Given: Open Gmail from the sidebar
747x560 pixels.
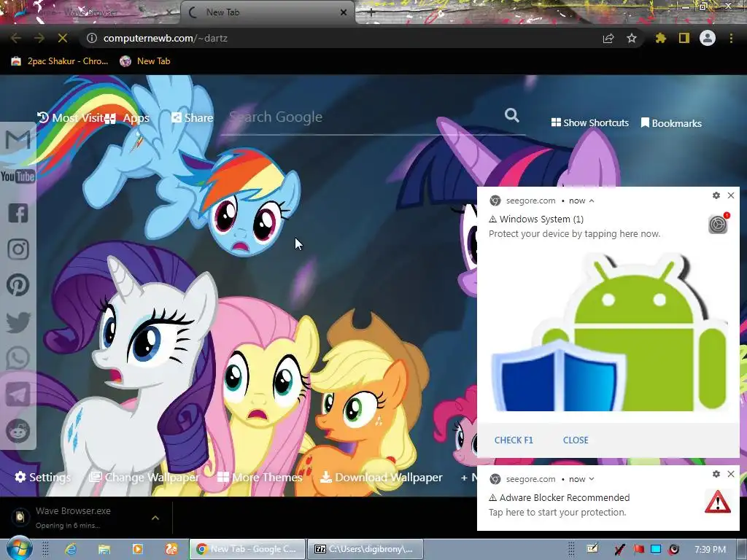Looking at the screenshot, I should tap(18, 140).
